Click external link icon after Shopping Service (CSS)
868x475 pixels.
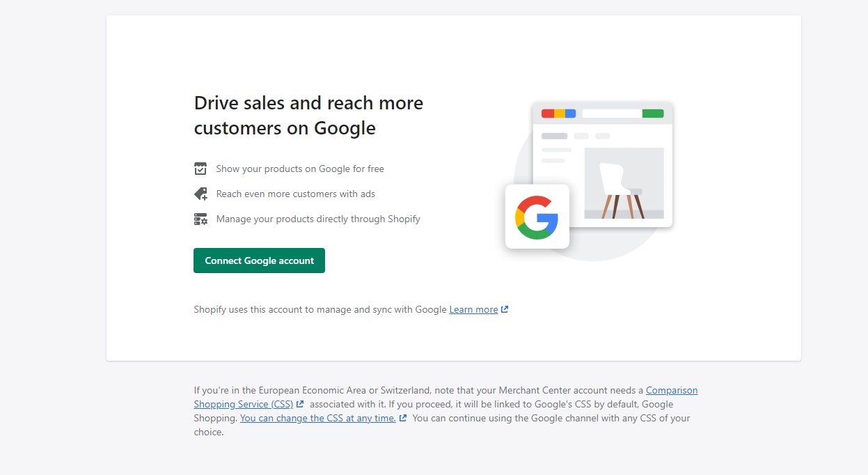(300, 404)
